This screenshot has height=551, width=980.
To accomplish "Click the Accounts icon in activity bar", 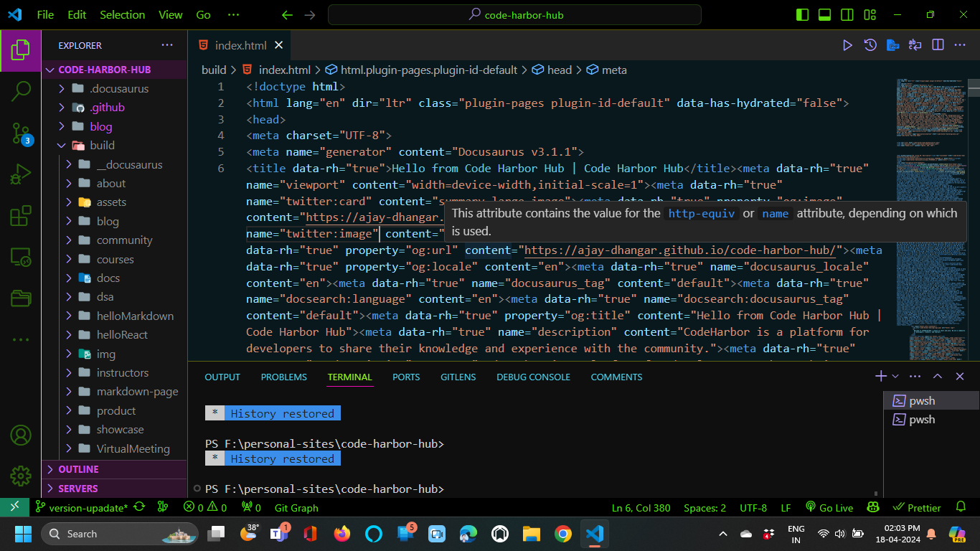I will (x=21, y=435).
